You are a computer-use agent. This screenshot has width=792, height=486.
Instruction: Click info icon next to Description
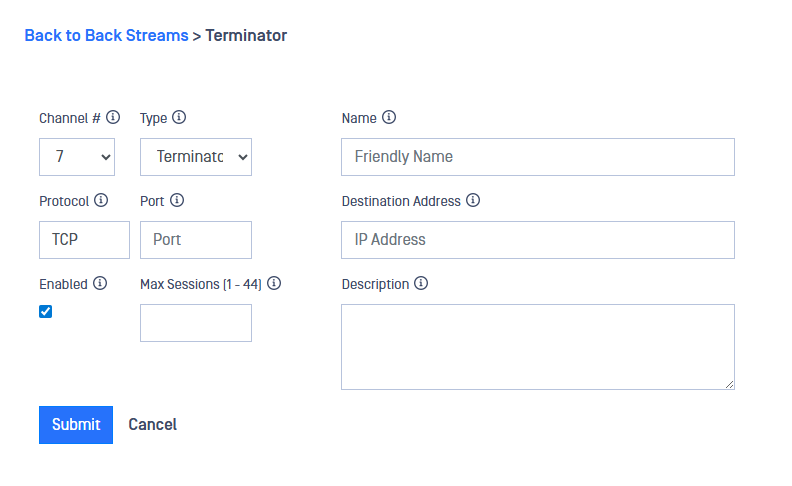[x=421, y=283]
